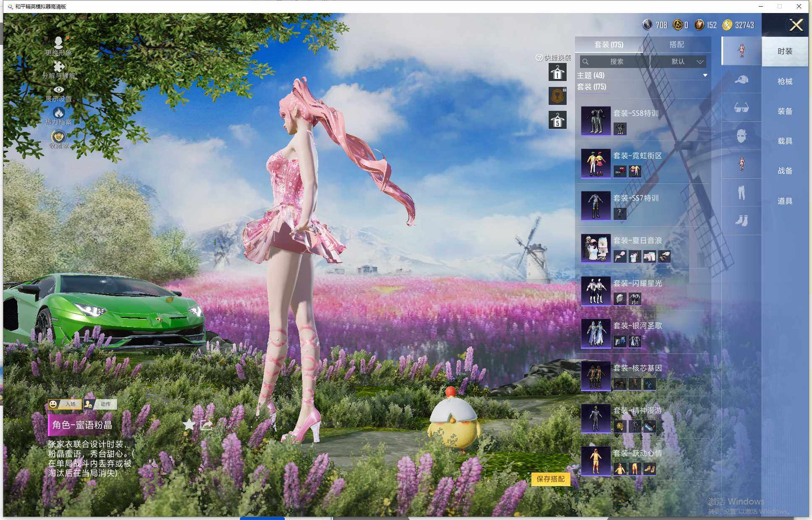The height and width of the screenshot is (520, 812).
Task: Expand the 主题 (49) section arrow
Action: point(705,75)
